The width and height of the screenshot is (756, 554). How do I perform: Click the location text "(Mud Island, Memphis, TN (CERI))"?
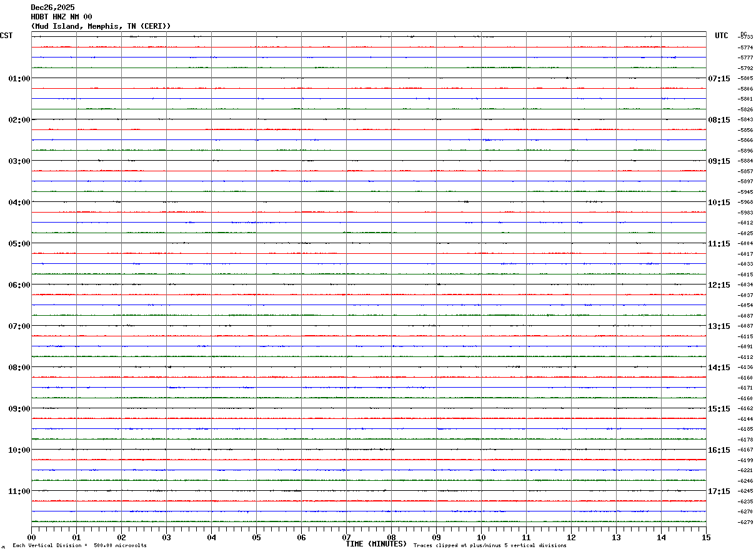(x=101, y=26)
